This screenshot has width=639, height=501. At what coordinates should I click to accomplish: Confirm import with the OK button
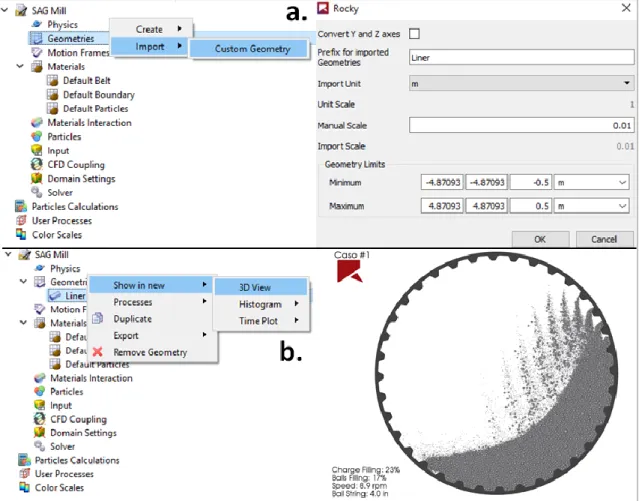click(x=540, y=239)
